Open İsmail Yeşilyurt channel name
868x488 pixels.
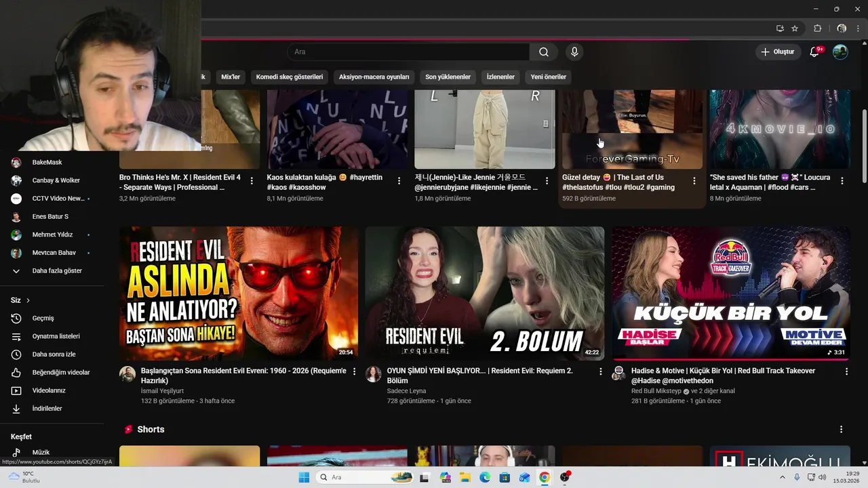coord(162,391)
